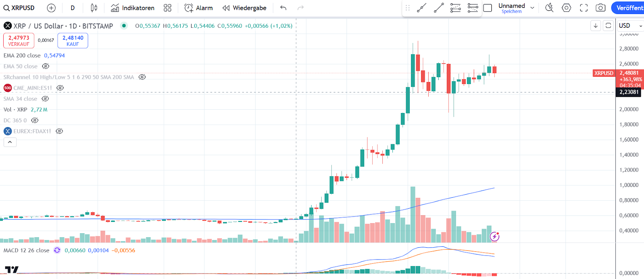Click the 2,48081 current price label
Image resolution: width=644 pixels, height=279 pixels.
629,73
